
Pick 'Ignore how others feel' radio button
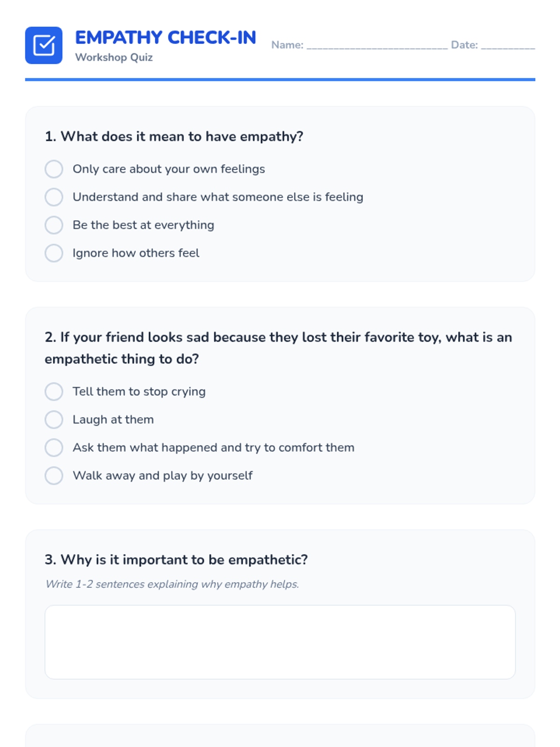point(54,253)
